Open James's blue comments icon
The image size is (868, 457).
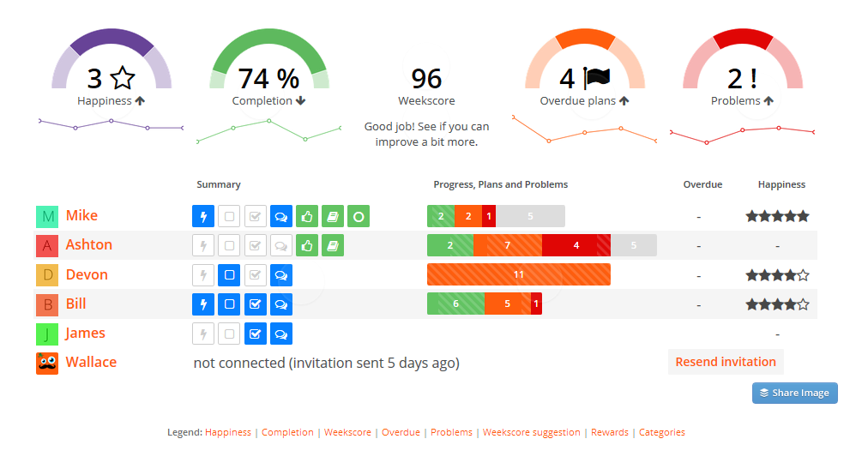tap(281, 334)
